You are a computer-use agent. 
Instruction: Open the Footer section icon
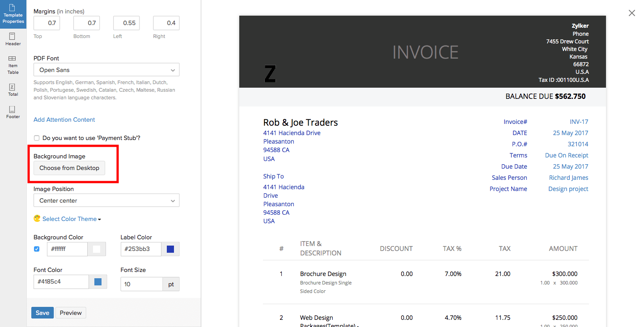point(13,112)
